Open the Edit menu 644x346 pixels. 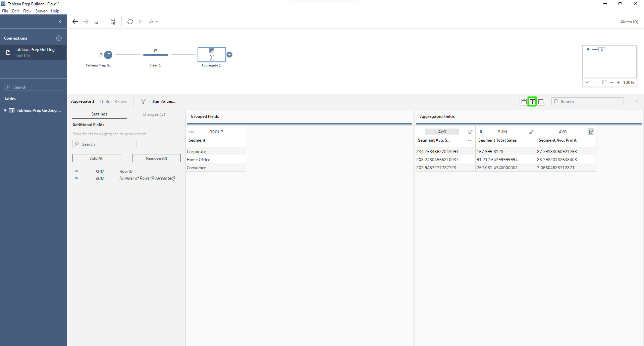point(15,11)
